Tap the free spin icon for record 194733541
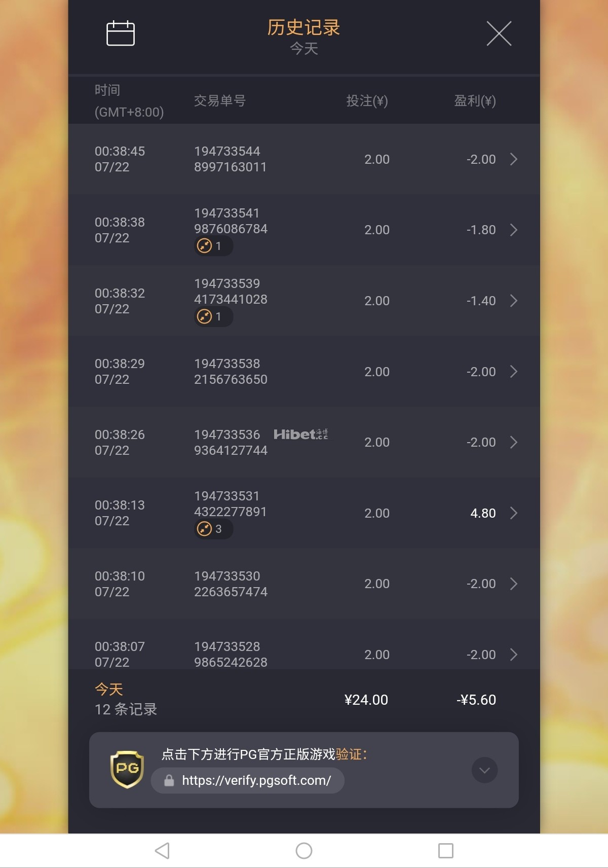This screenshot has height=868, width=608. [205, 246]
